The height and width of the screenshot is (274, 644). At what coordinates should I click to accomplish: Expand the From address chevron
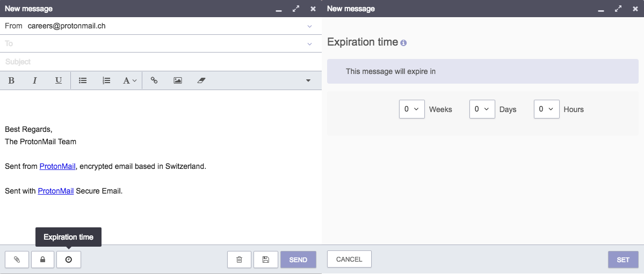[x=309, y=26]
